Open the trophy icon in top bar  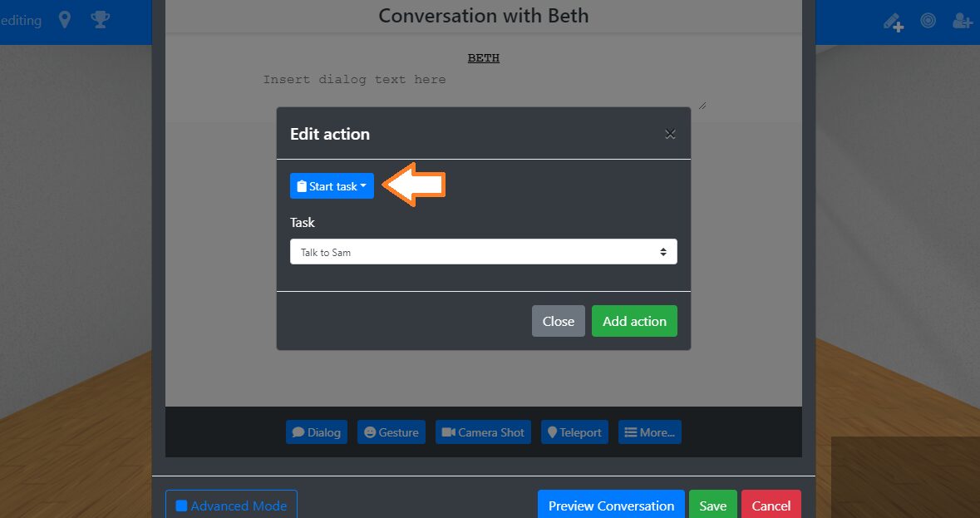pyautogui.click(x=101, y=20)
